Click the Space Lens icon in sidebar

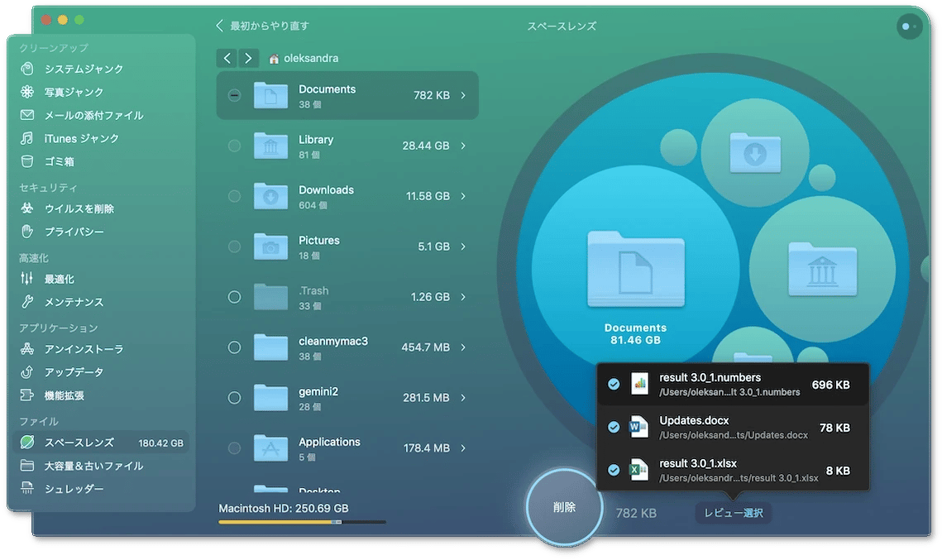pyautogui.click(x=27, y=443)
